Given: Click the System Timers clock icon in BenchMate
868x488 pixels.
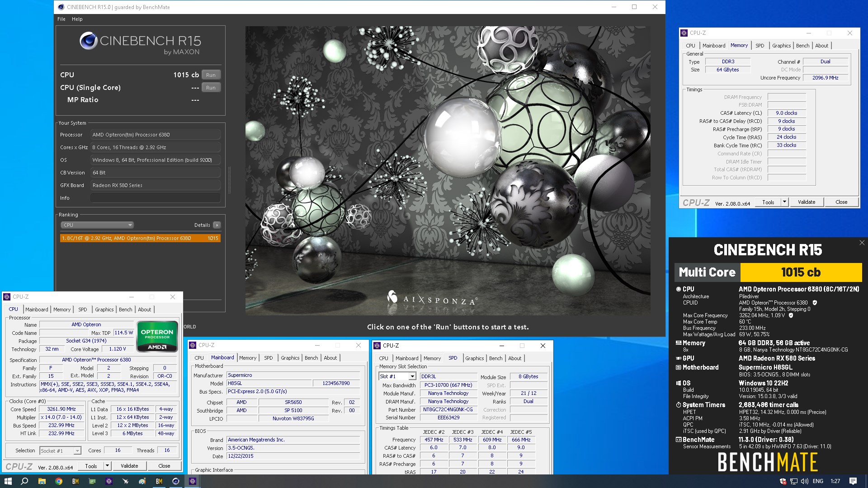Looking at the screenshot, I should pos(678,405).
